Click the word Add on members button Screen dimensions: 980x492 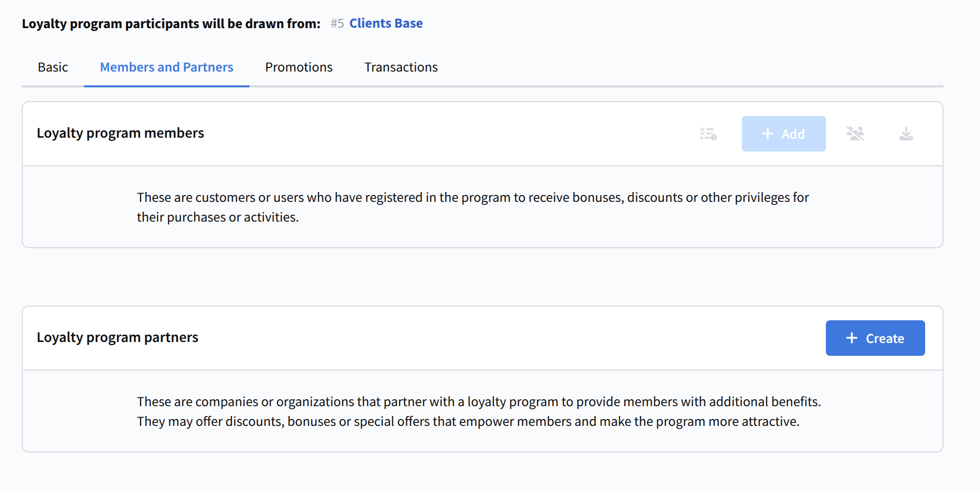tap(793, 134)
